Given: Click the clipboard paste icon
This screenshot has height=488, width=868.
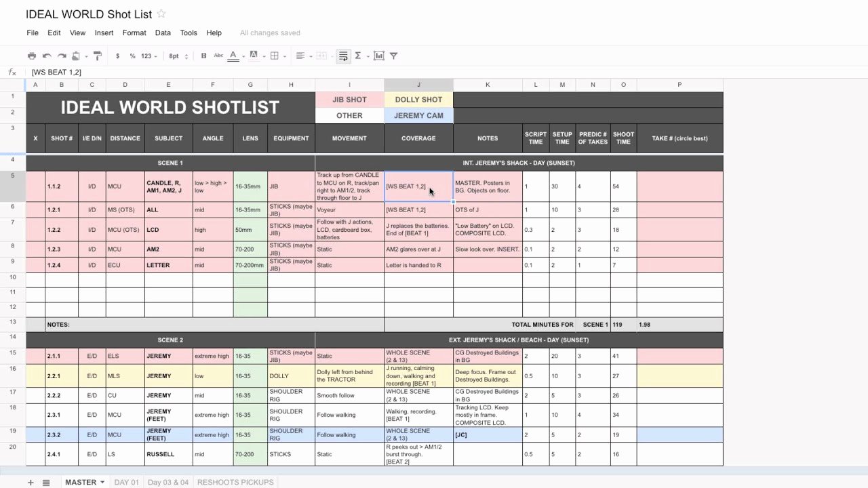Looking at the screenshot, I should [x=76, y=56].
